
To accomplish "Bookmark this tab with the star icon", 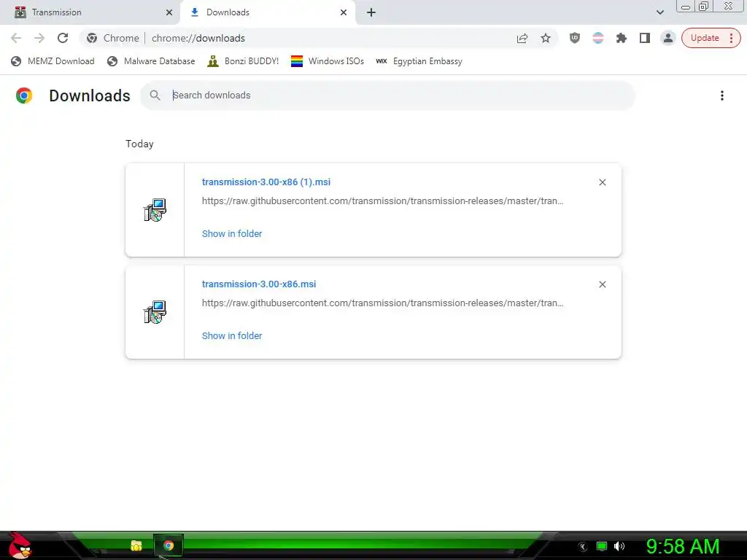I will [x=546, y=38].
